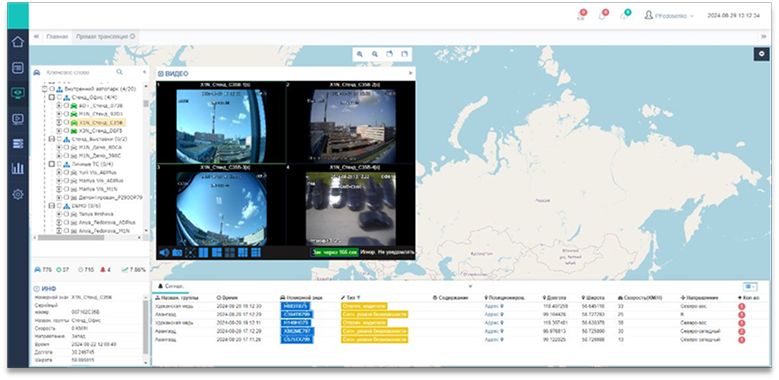Image resolution: width=779 pixels, height=380 pixels.
Task: Check the DEMO (0/5) group checkbox
Action: (x=59, y=205)
